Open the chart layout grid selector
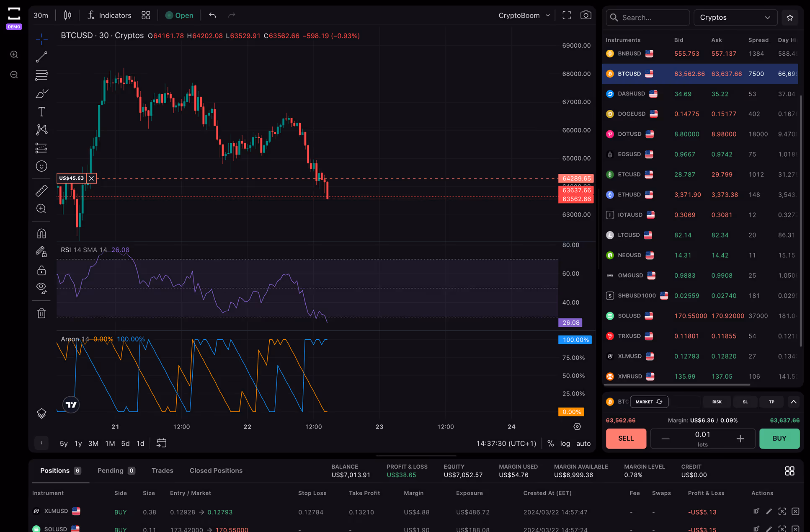Image resolution: width=810 pixels, height=532 pixels. (146, 15)
